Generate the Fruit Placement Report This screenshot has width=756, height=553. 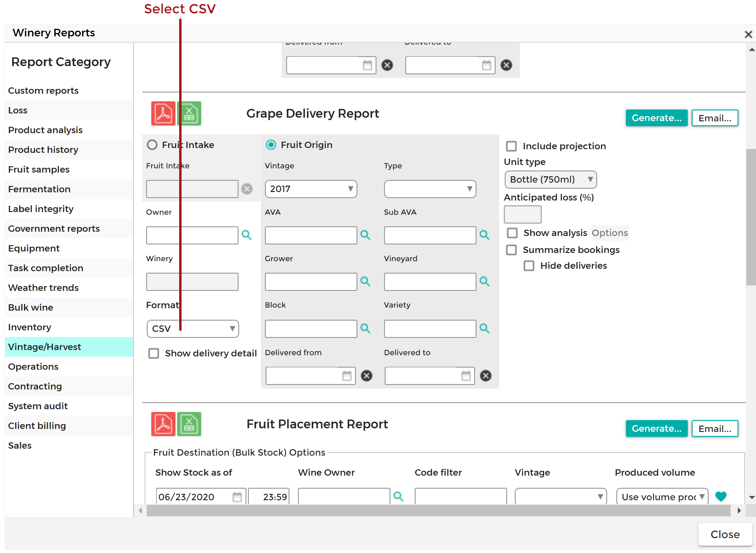[657, 428]
